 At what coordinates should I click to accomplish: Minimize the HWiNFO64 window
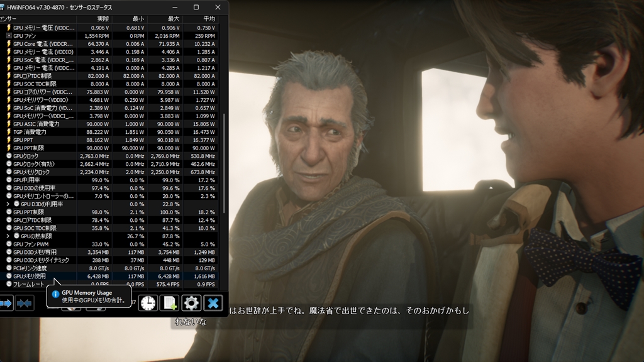tap(175, 8)
